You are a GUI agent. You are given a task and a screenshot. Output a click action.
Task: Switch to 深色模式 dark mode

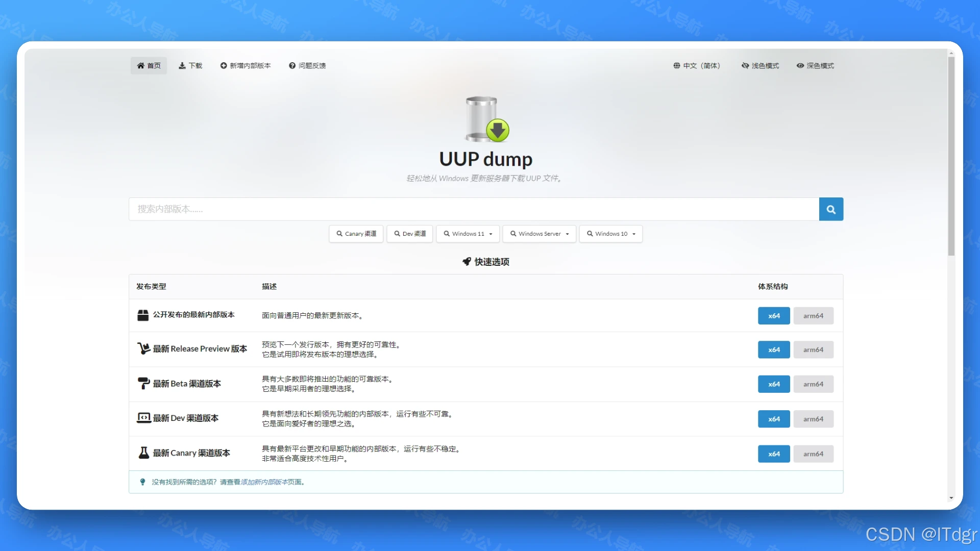coord(815,66)
